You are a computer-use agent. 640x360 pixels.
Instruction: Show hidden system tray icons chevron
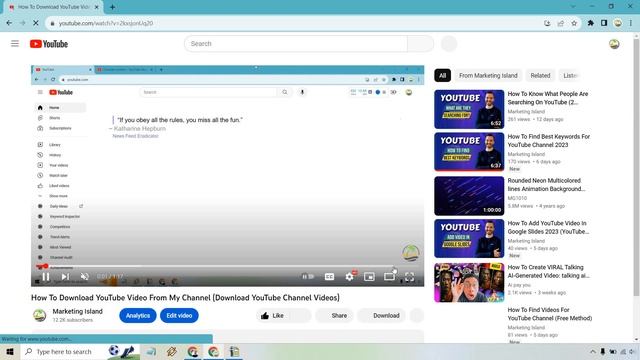tap(592, 351)
